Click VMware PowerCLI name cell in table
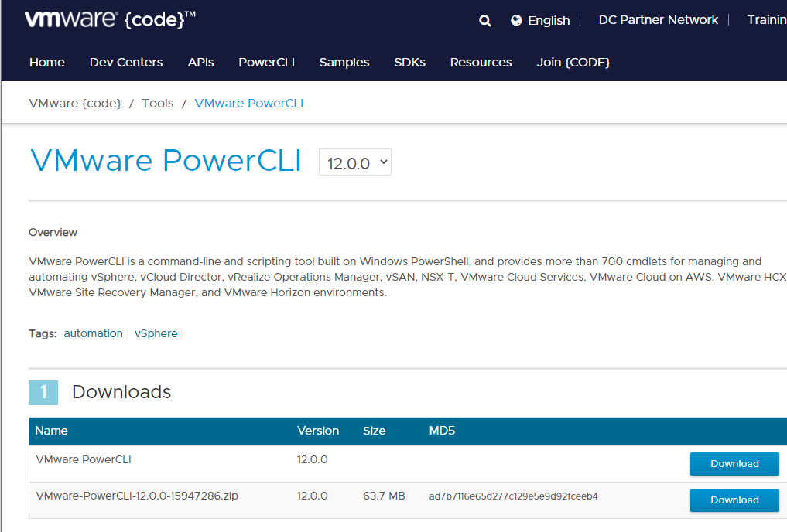The height and width of the screenshot is (532, 787). click(84, 459)
